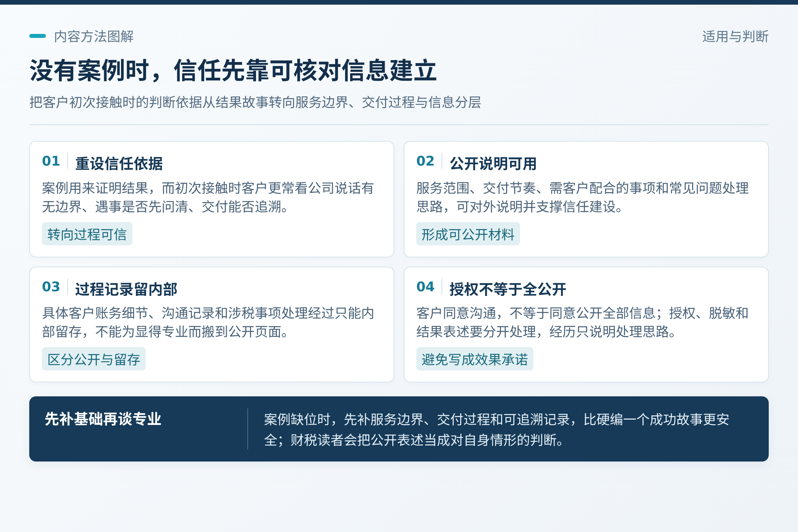
Task: Click the paragraph starting '具体客户账务细节'
Action: point(208,322)
